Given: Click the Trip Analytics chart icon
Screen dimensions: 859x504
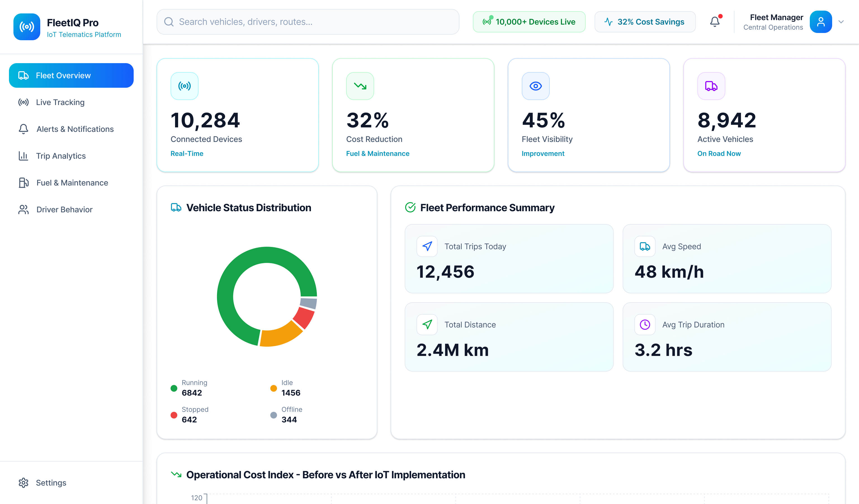Looking at the screenshot, I should (23, 156).
